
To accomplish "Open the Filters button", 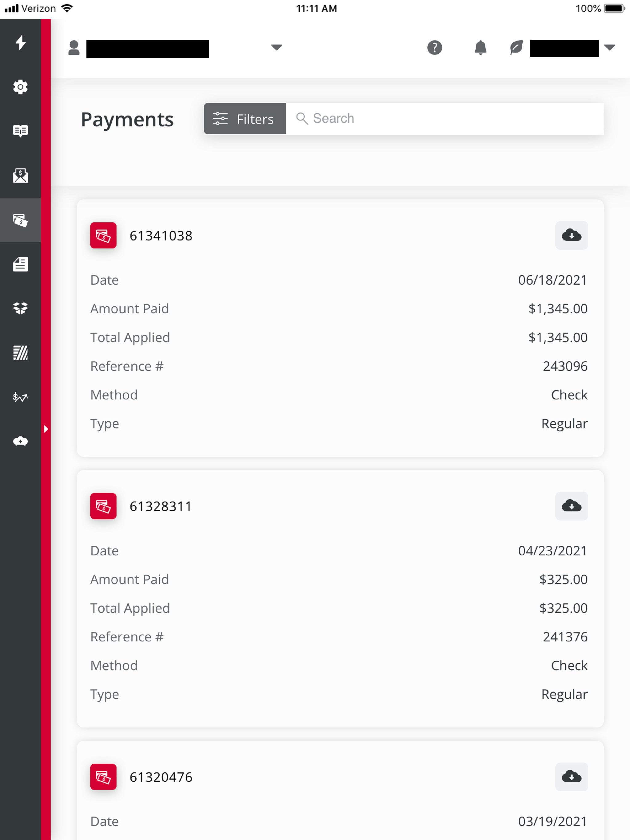I will pyautogui.click(x=245, y=118).
